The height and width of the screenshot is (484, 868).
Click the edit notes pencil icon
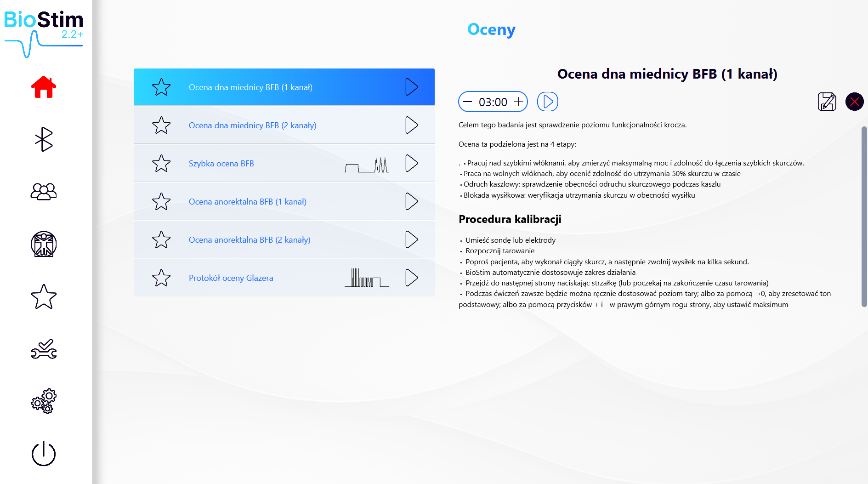(x=827, y=102)
